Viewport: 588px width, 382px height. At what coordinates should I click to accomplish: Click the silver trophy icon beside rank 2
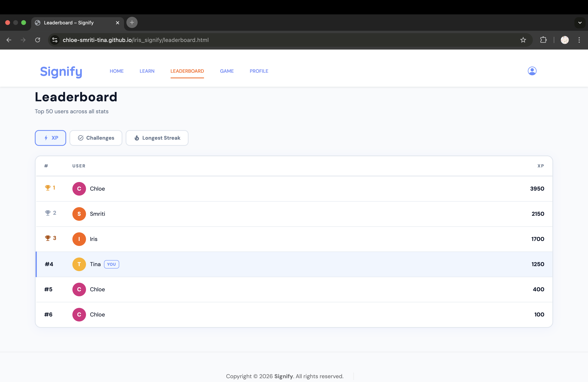coord(48,213)
